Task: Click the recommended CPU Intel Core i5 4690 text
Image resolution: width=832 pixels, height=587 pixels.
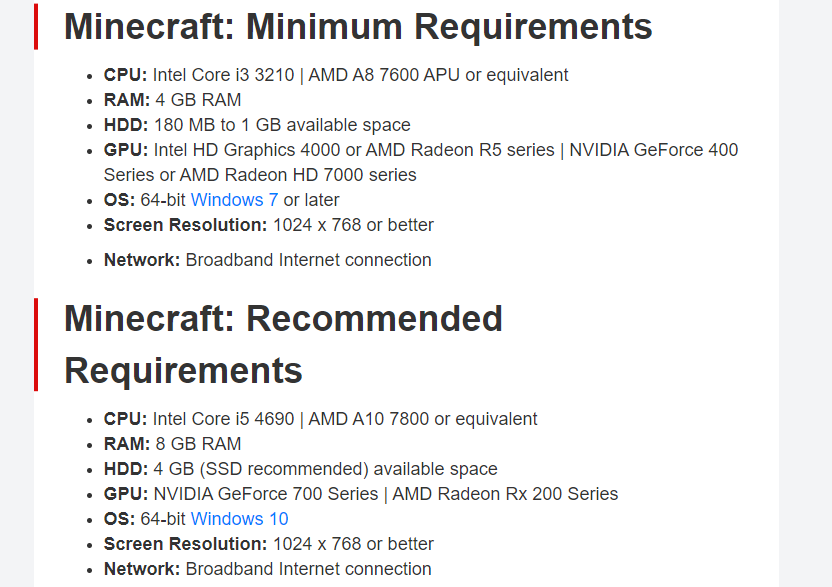Action: (x=223, y=419)
